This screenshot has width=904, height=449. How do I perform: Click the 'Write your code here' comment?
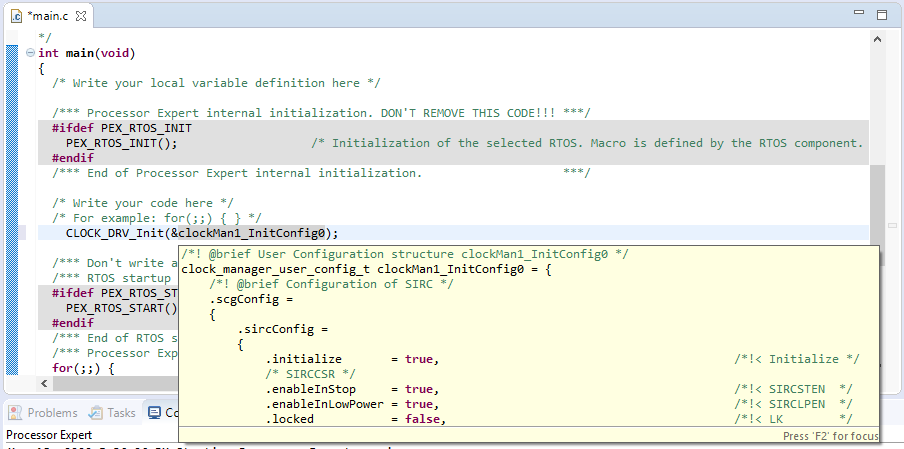[142, 203]
